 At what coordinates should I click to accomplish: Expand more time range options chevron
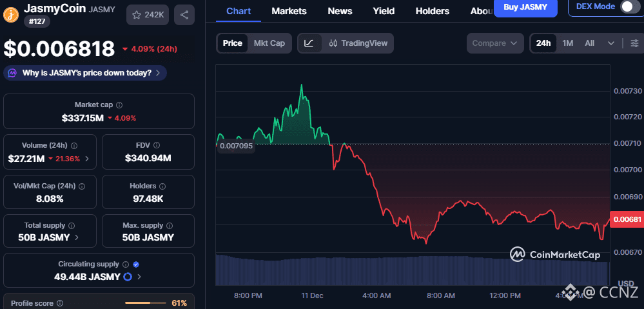point(610,43)
